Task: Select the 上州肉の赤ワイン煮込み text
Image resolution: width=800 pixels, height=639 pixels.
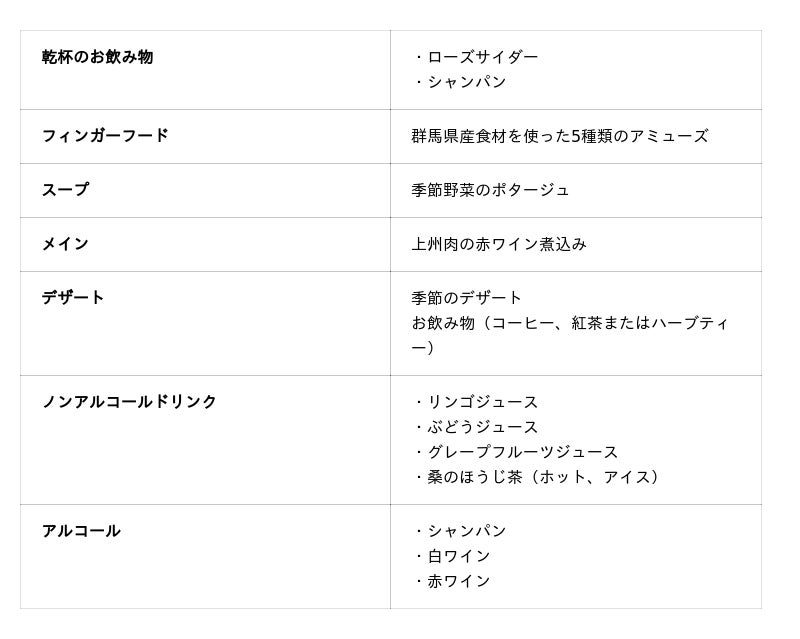Action: click(498, 244)
